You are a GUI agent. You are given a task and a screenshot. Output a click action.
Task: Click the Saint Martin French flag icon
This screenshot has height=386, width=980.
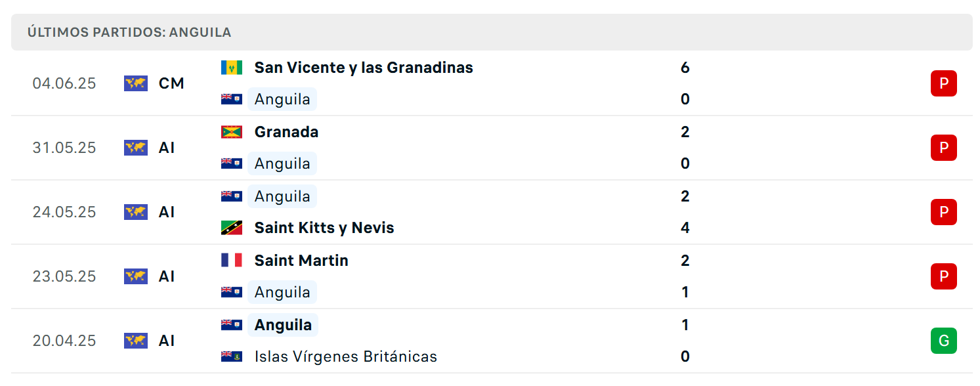(x=232, y=261)
